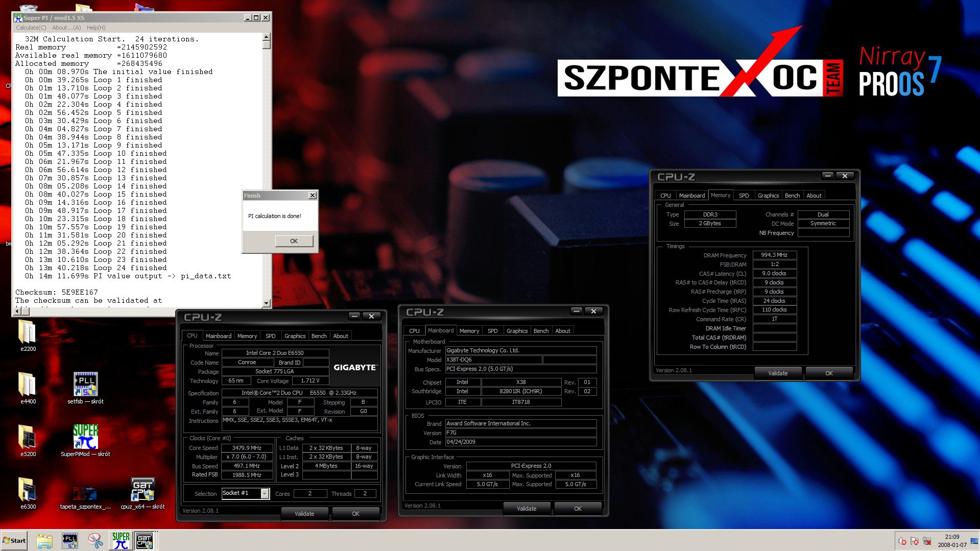Select the SPD tab in Mainboard window
This screenshot has height=551, width=980.
click(492, 331)
